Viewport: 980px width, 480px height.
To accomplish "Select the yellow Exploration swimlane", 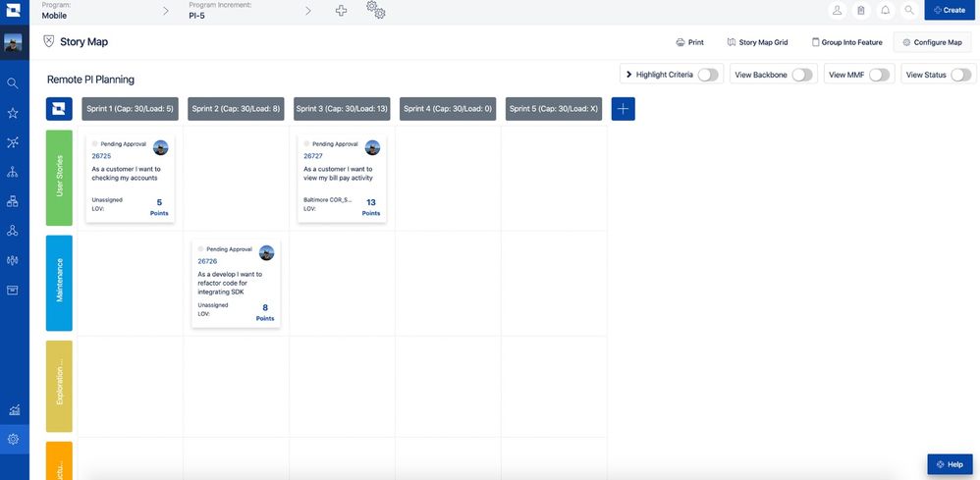I will click(59, 386).
